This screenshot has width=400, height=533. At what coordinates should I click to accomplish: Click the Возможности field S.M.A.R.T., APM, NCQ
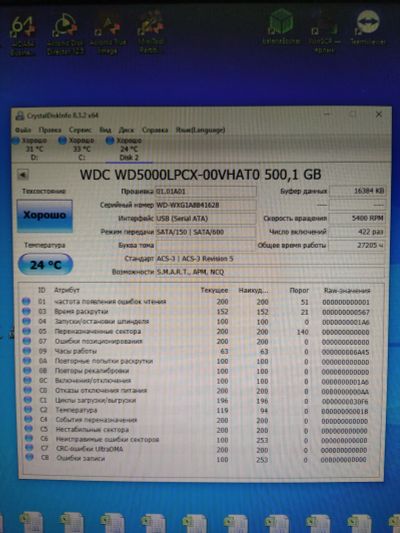(x=270, y=272)
